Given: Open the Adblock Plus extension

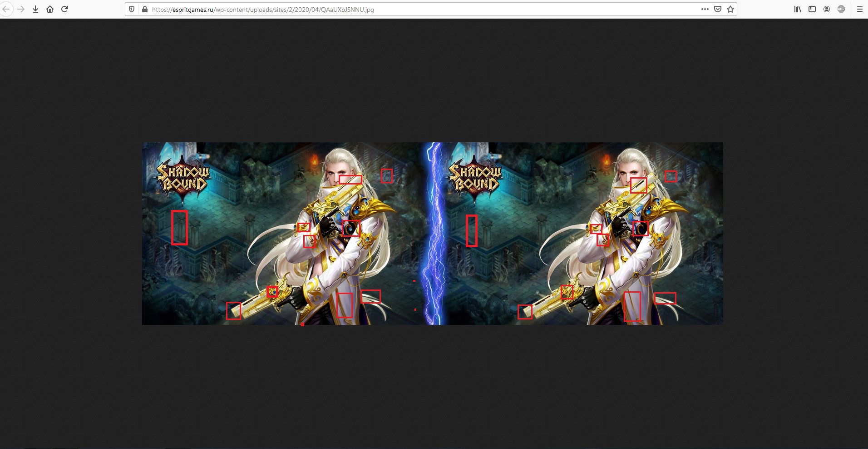Looking at the screenshot, I should [x=841, y=9].
